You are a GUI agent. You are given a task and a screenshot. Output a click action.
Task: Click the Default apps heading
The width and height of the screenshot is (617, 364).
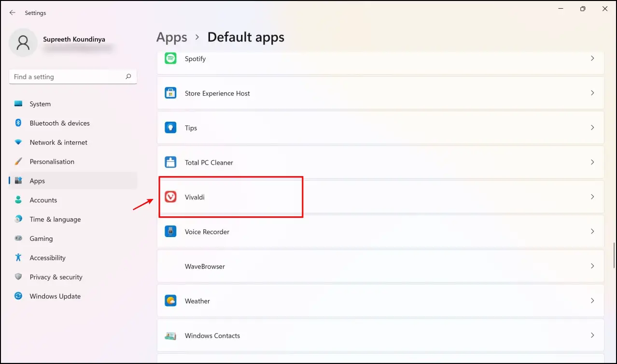tap(246, 37)
